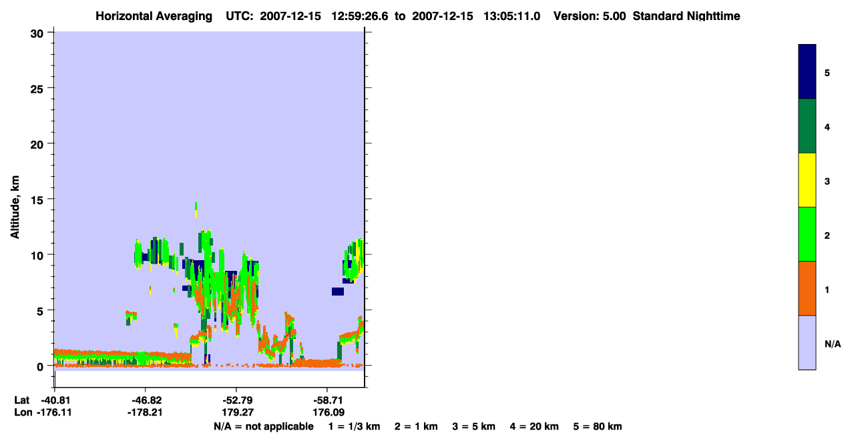Click the isolated dark blue block near 7 km
868x445 pixels.
(338, 292)
